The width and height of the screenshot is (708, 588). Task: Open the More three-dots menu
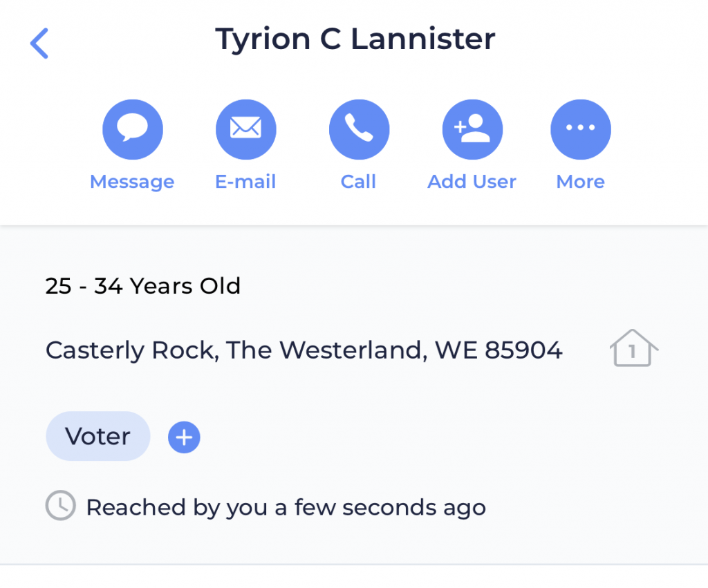pos(581,129)
